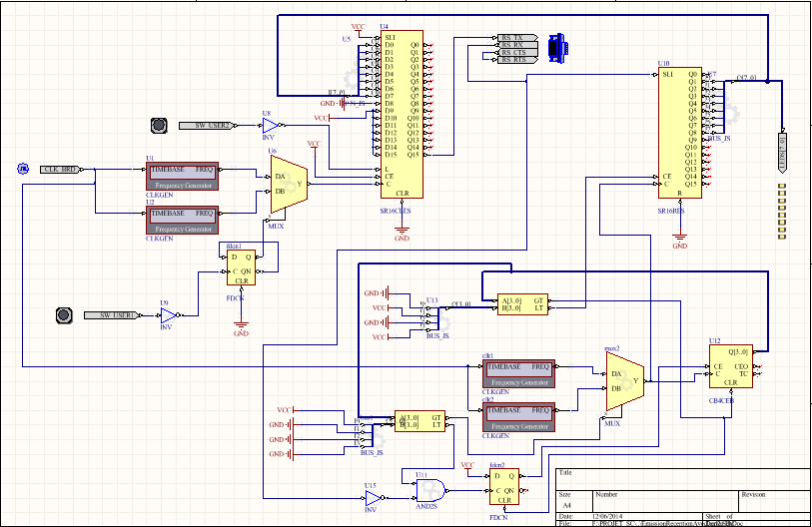This screenshot has height=527, width=812.
Task: Select the U6 MUX multiplexer symbol
Action: pos(289,184)
